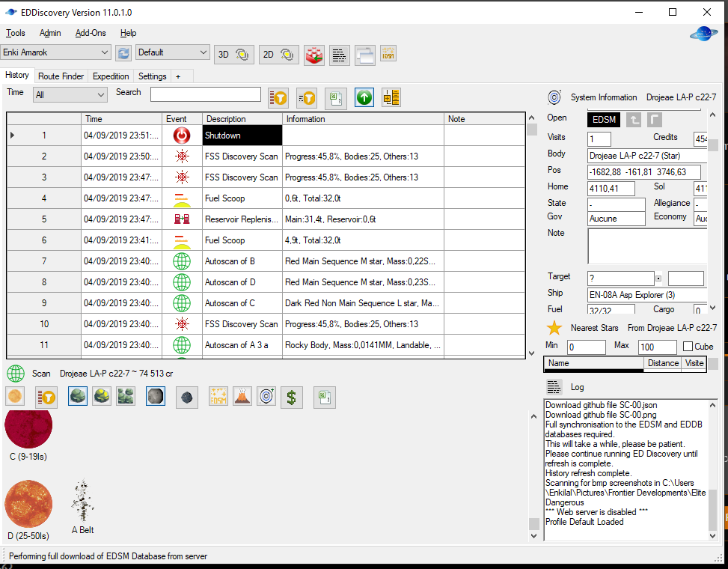
Task: Switch to the Settings tab
Action: coord(153,76)
